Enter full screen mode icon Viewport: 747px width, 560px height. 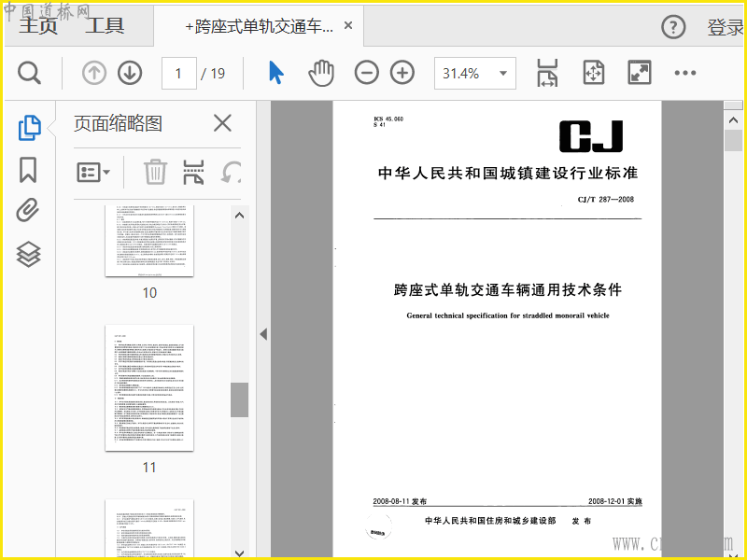pyautogui.click(x=640, y=73)
